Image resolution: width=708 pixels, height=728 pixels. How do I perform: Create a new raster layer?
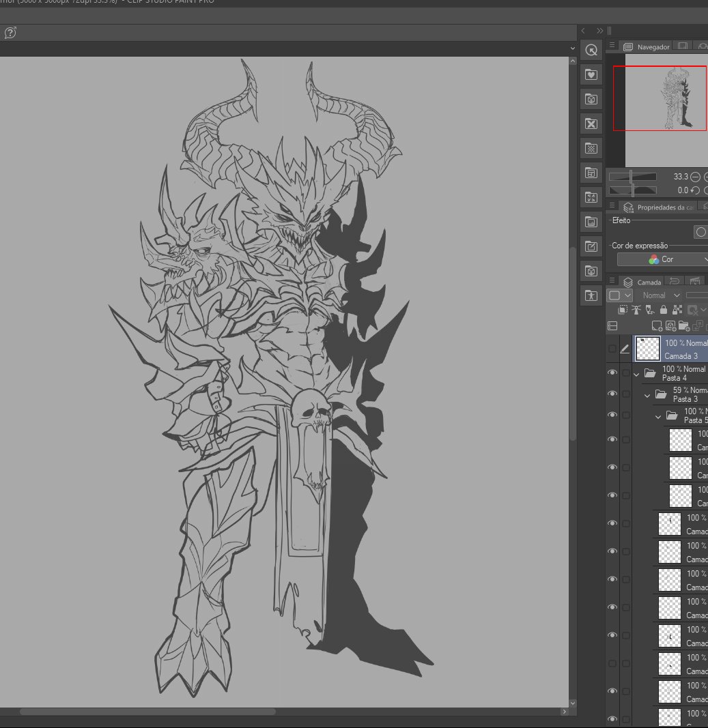pos(657,326)
